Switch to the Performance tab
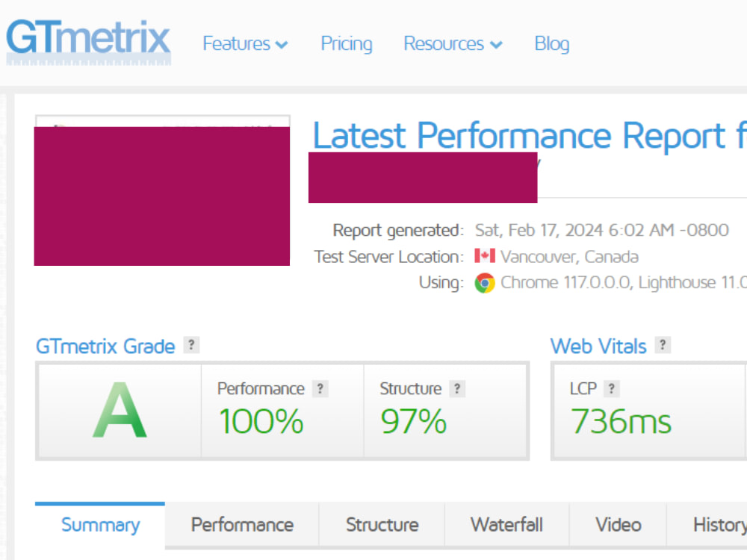Screen dimensions: 747x560 pyautogui.click(x=242, y=525)
